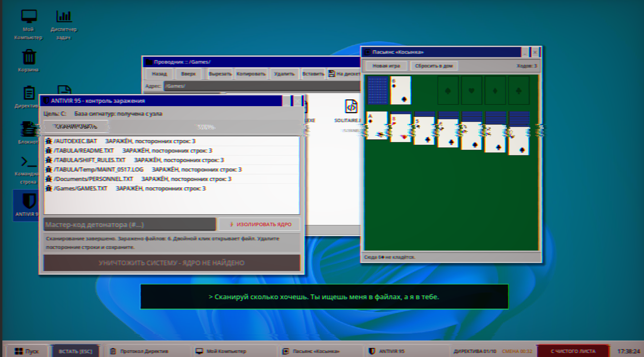Select the Ace card in the tableau
644x357 pixels.
click(x=377, y=126)
